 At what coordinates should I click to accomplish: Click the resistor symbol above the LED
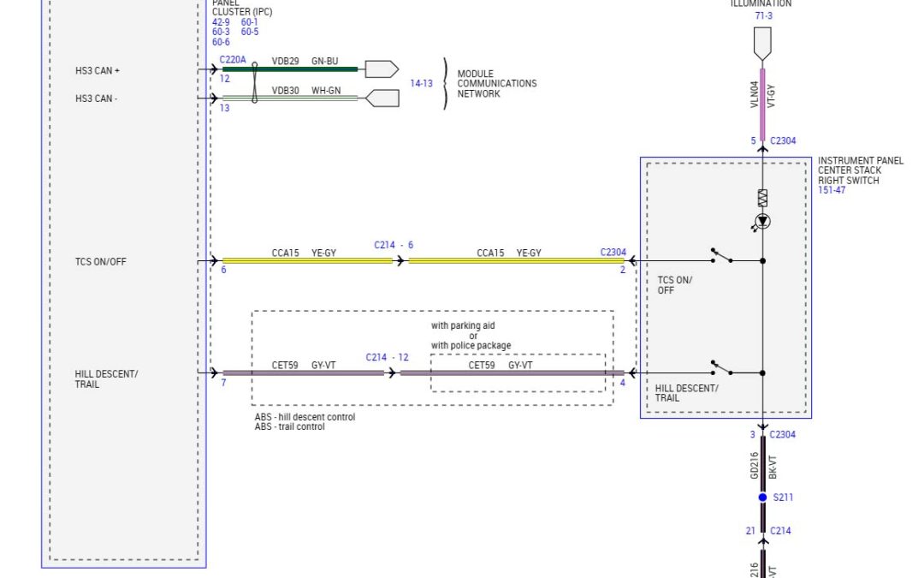tap(762, 198)
